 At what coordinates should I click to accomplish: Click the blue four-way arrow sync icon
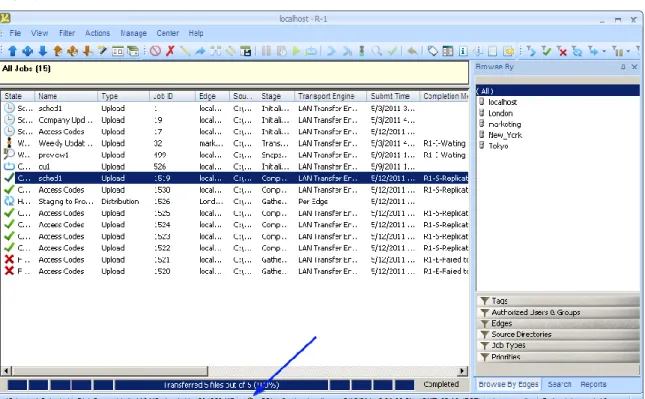pos(28,51)
